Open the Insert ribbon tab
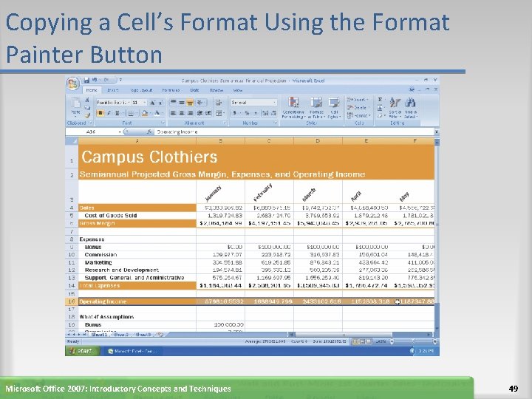The image size is (532, 399). point(112,90)
